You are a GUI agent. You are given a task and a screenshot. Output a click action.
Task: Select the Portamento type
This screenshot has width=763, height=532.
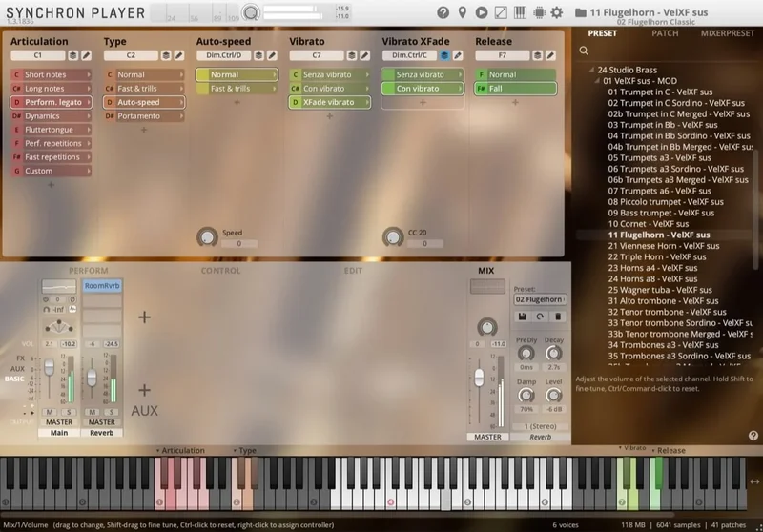[144, 115]
